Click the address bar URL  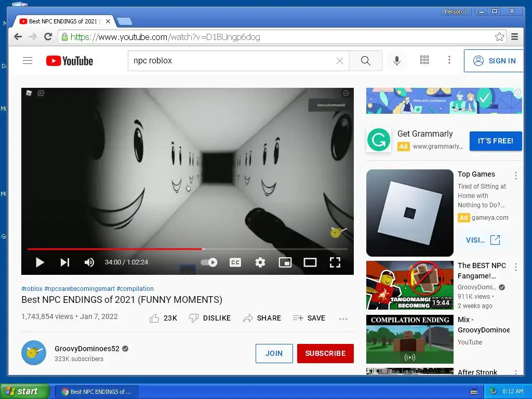(x=165, y=37)
